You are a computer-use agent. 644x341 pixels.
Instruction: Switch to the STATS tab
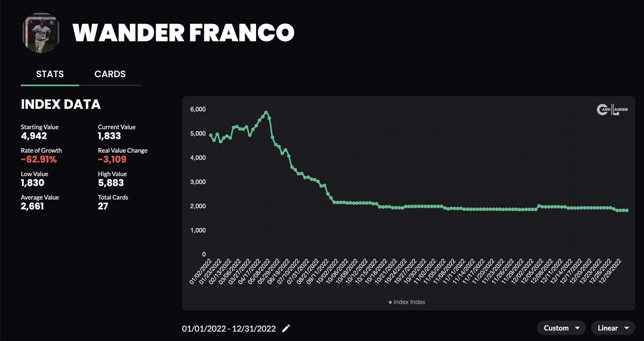(50, 74)
